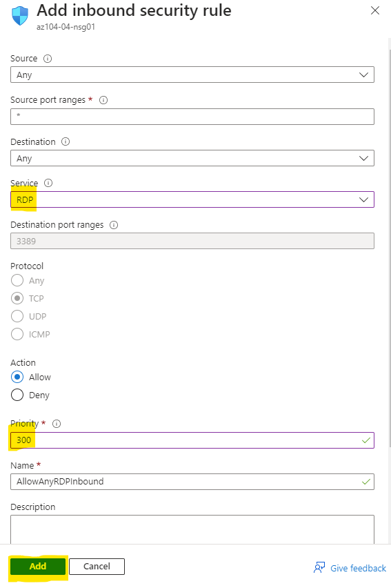Click the Destination info icon
The height and width of the screenshot is (588, 391).
[66, 141]
